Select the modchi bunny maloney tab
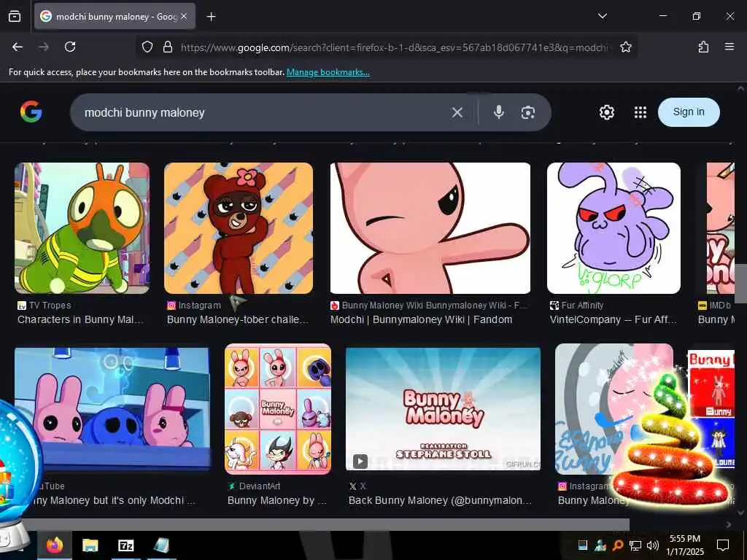This screenshot has height=560, width=747. pos(115,17)
